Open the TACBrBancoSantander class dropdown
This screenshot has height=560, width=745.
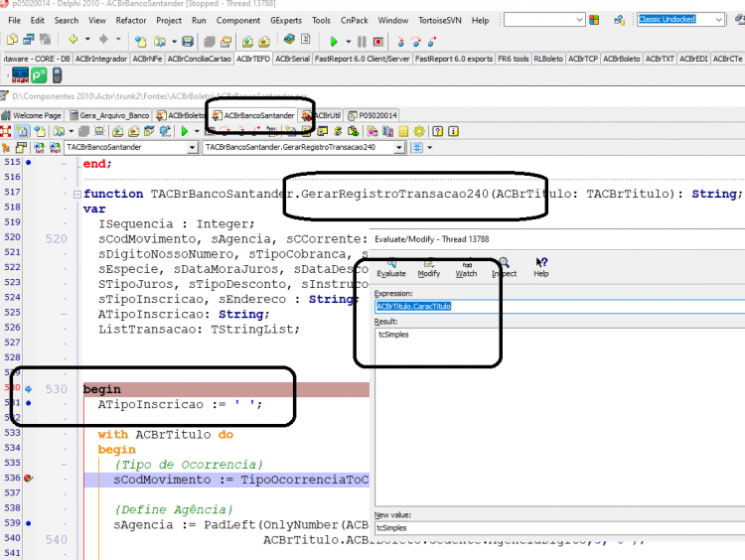192,148
